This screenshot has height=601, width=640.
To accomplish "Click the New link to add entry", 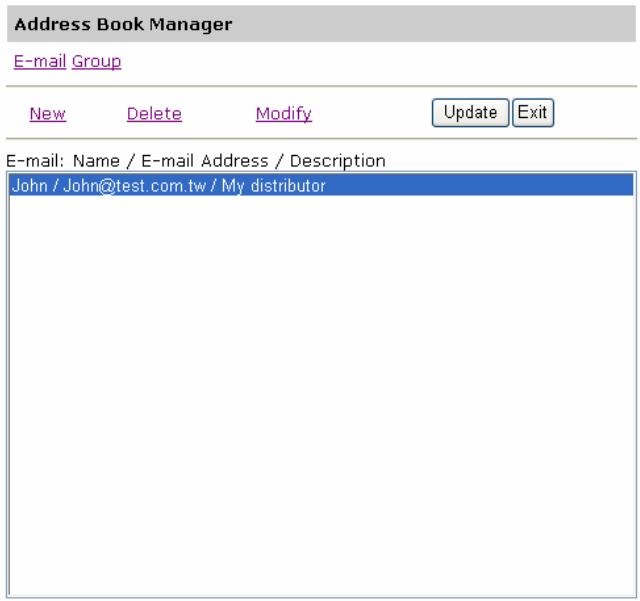I will (x=48, y=114).
